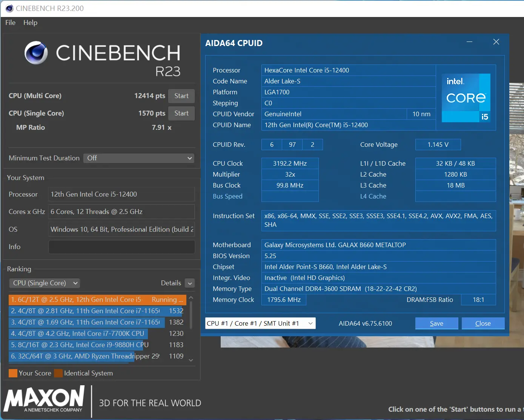The image size is (524, 420).
Task: Open the File menu
Action: coord(10,23)
